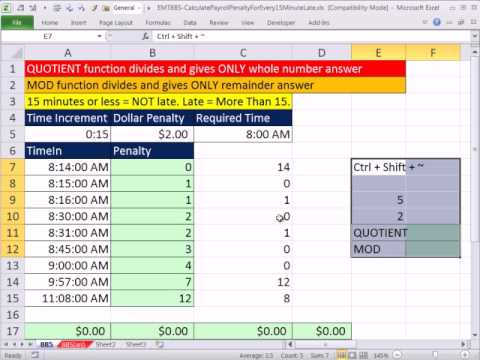Select the TimeIn header cell
480x360 pixels.
pos(68,151)
